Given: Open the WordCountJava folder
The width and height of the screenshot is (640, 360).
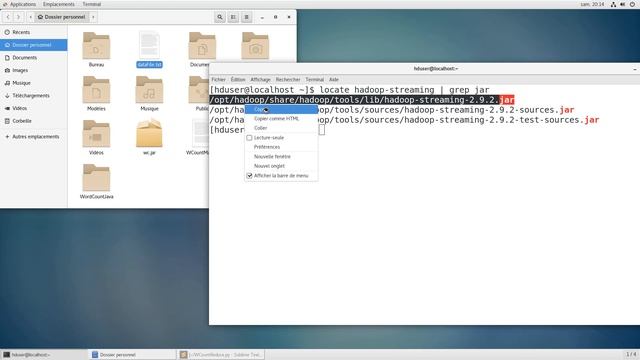Looking at the screenshot, I should pos(96,178).
